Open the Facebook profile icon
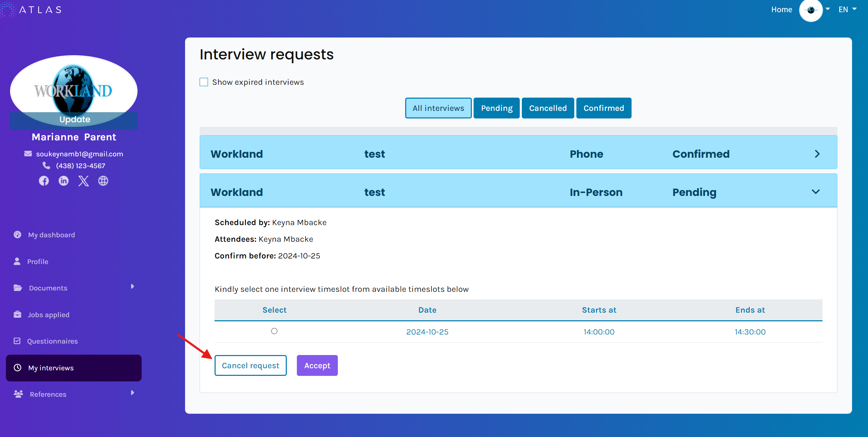 44,181
